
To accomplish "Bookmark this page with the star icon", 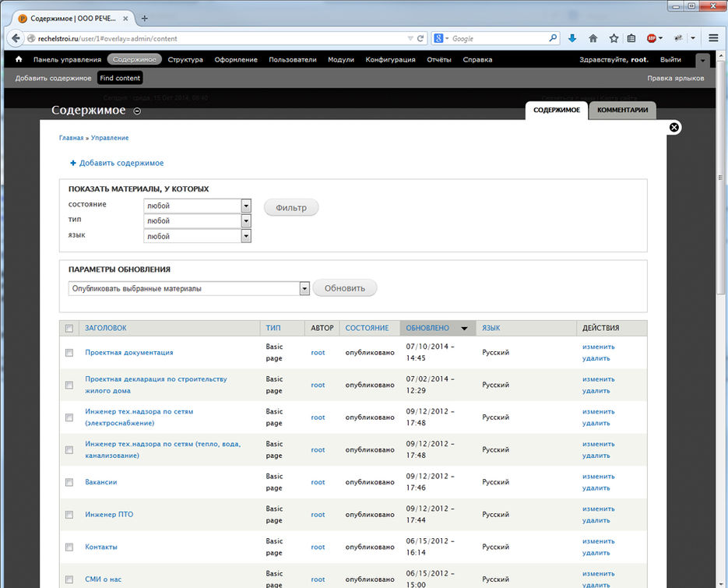I will point(614,38).
